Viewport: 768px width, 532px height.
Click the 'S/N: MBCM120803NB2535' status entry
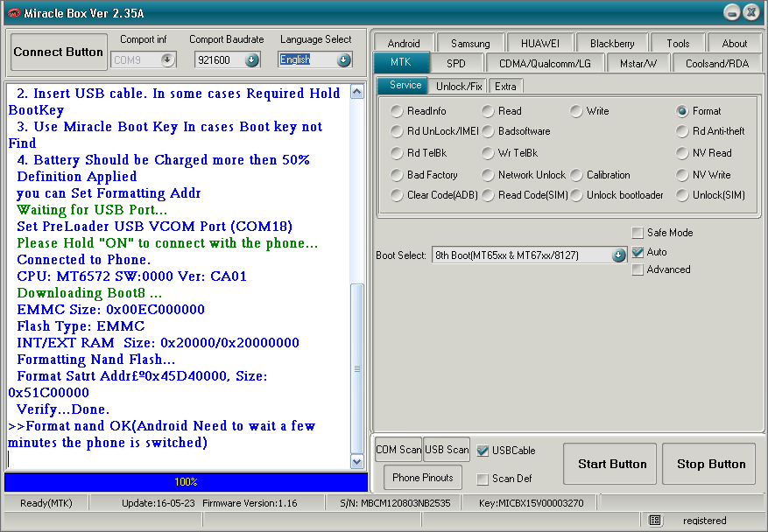click(x=395, y=503)
